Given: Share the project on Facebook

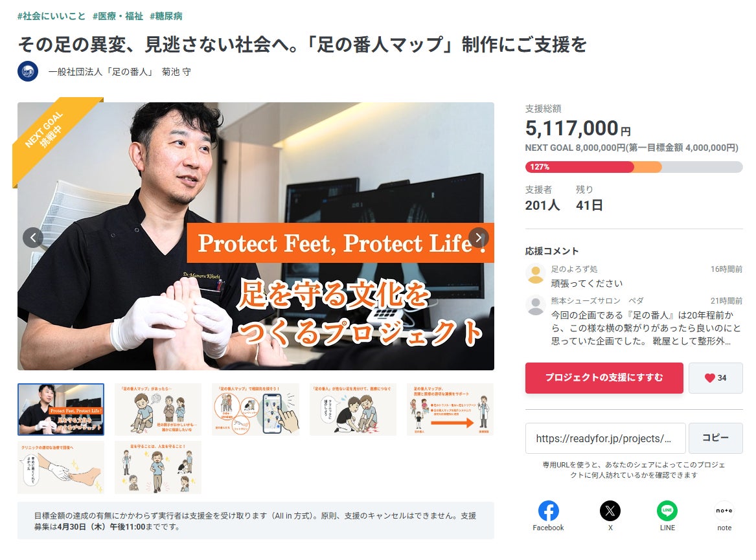Looking at the screenshot, I should click(548, 516).
